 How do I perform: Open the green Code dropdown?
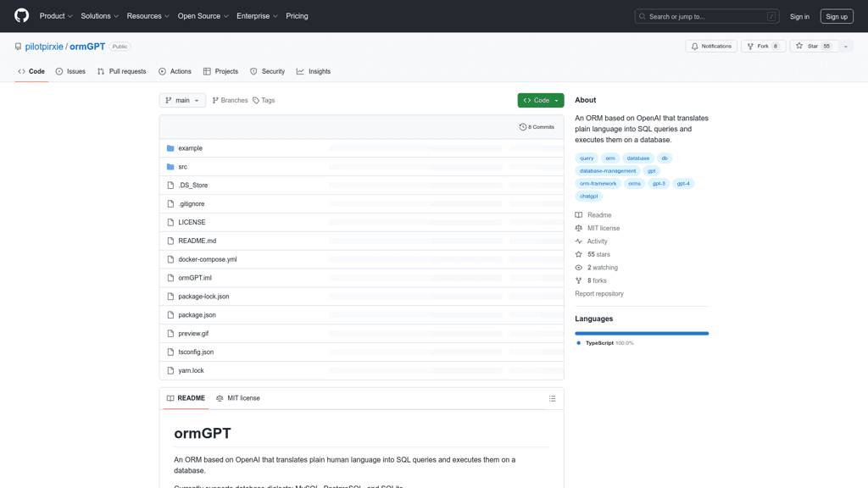[x=540, y=100]
